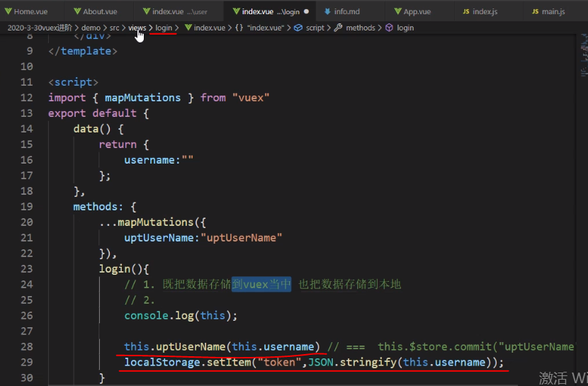Click the views breadcrumb folder
Screen dimensions: 588x386
(137, 28)
